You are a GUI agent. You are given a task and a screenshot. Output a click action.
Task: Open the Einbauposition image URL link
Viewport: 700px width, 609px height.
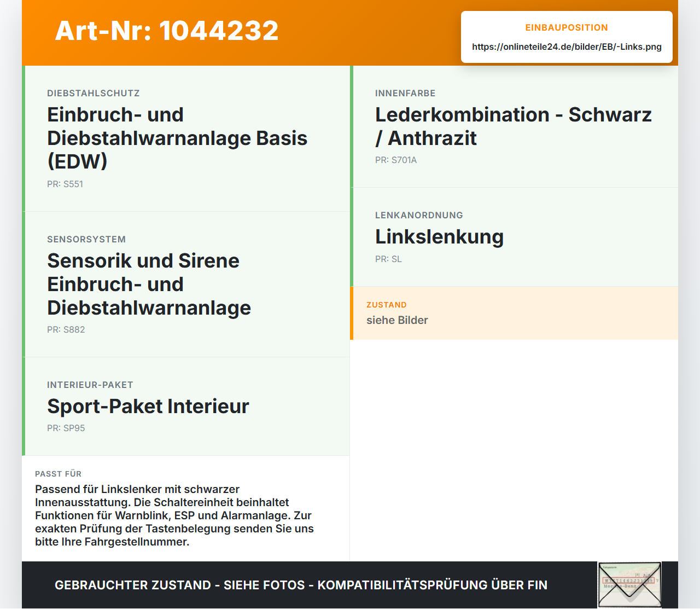567,47
